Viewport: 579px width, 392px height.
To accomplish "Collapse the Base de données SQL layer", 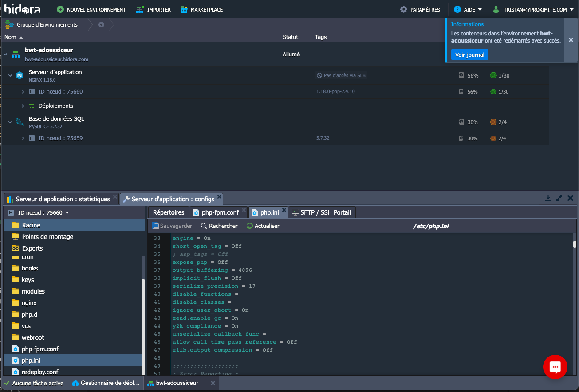I will point(10,122).
